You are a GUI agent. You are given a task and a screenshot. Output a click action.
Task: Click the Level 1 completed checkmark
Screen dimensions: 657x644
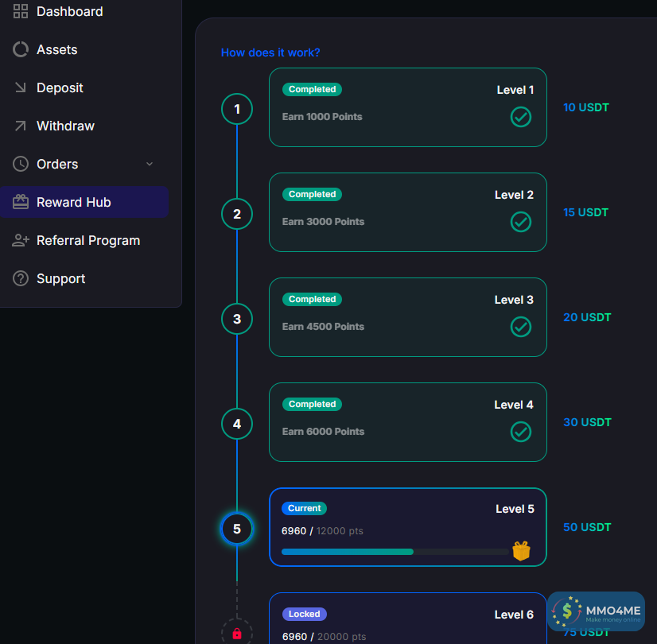pyautogui.click(x=521, y=117)
